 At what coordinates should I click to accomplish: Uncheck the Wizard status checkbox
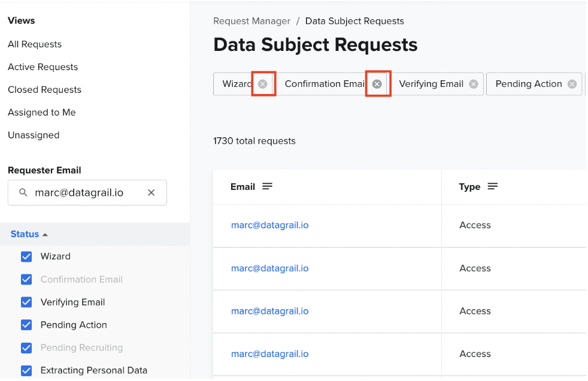26,257
